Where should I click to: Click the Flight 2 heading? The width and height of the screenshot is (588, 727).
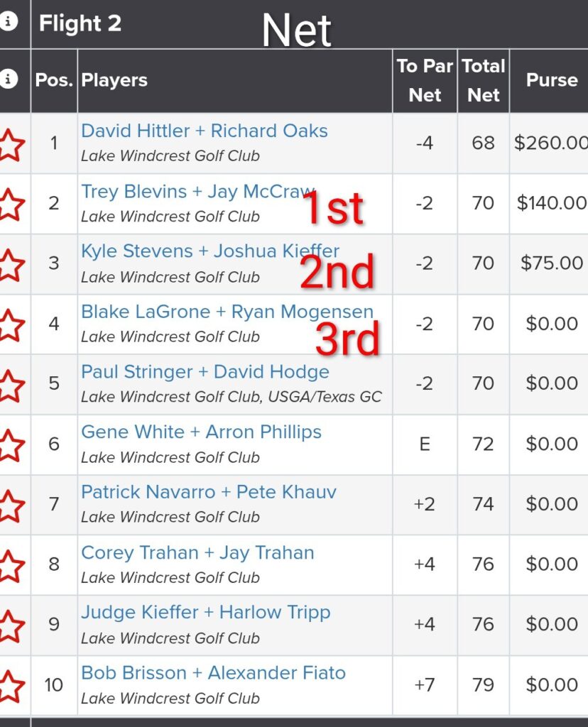[80, 23]
